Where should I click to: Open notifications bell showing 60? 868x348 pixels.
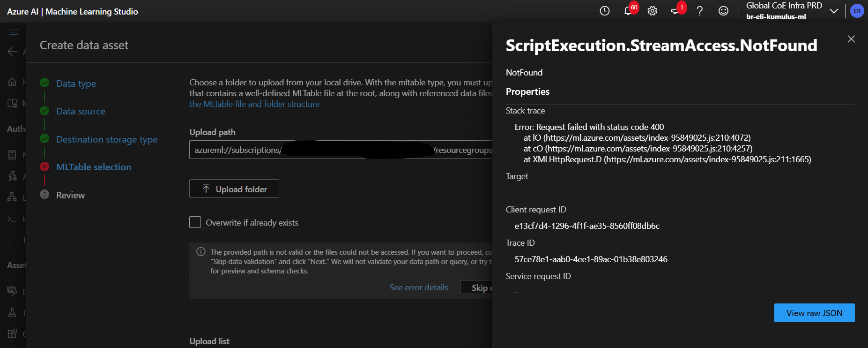[x=630, y=10]
